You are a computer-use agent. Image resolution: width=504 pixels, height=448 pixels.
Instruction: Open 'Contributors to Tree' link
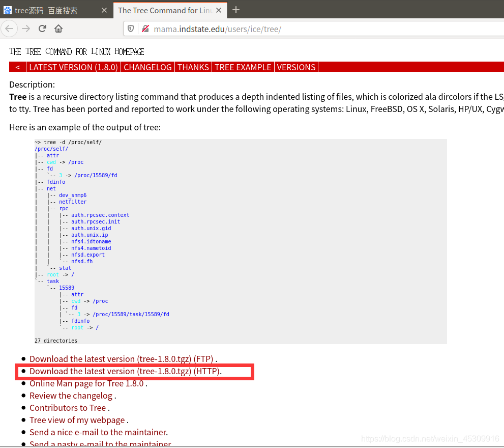[x=68, y=408]
